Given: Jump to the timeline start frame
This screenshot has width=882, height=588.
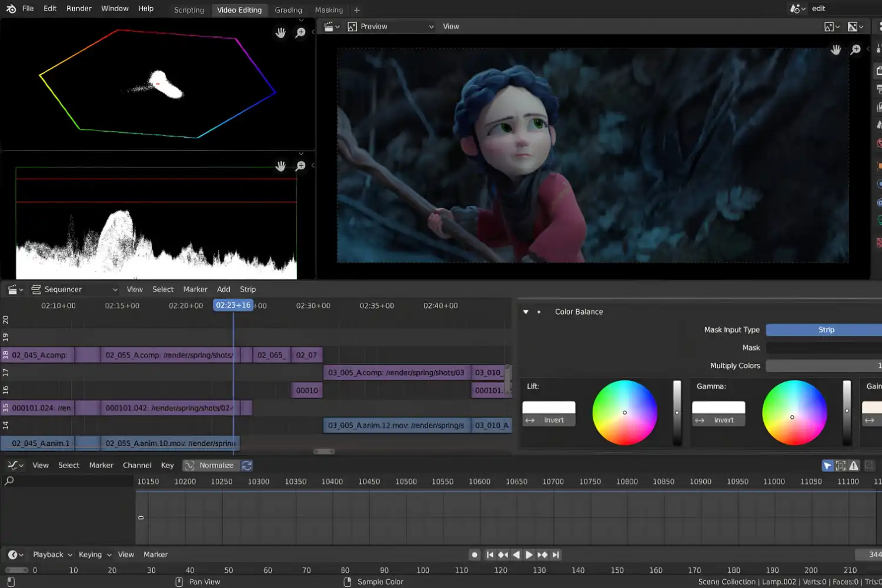Looking at the screenshot, I should [490, 554].
